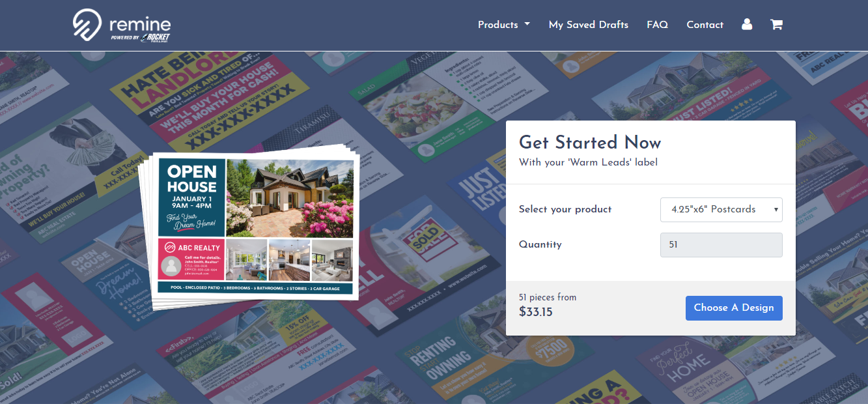Viewport: 868px width, 404px height.
Task: Expand the Products menu caret
Action: click(527, 25)
